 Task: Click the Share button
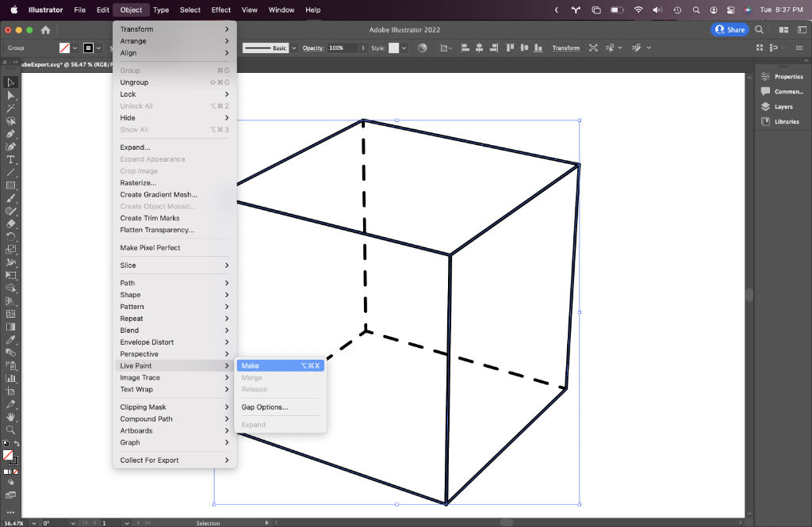729,30
